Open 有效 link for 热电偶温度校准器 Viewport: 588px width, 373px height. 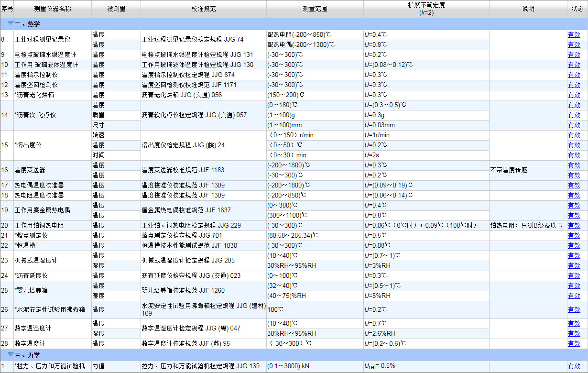tap(574, 185)
